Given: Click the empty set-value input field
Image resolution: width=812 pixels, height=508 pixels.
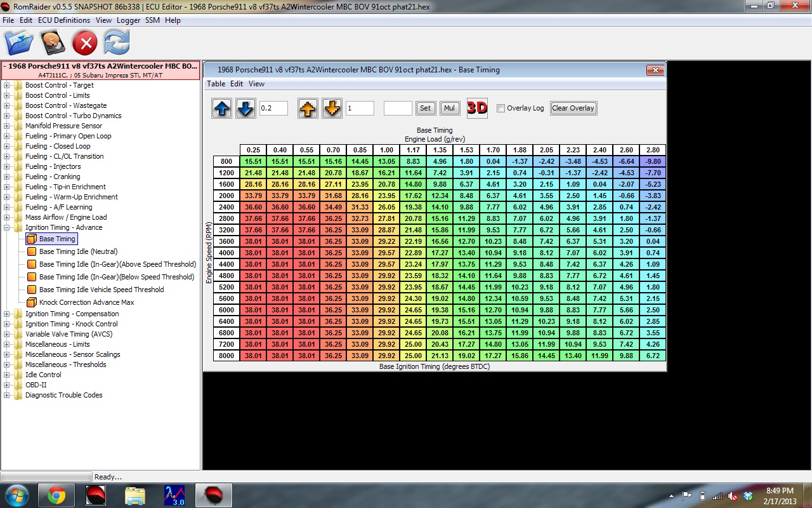Looking at the screenshot, I should (x=398, y=108).
